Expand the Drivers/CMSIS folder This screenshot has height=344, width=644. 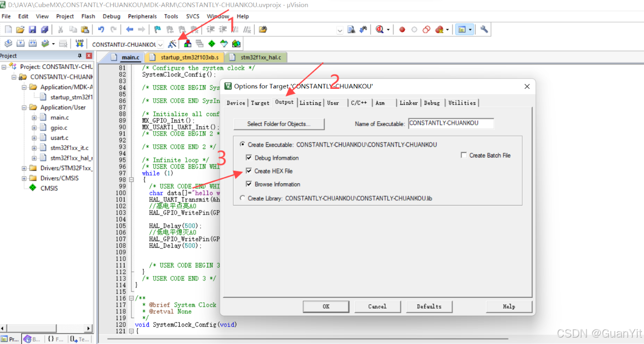click(x=24, y=178)
